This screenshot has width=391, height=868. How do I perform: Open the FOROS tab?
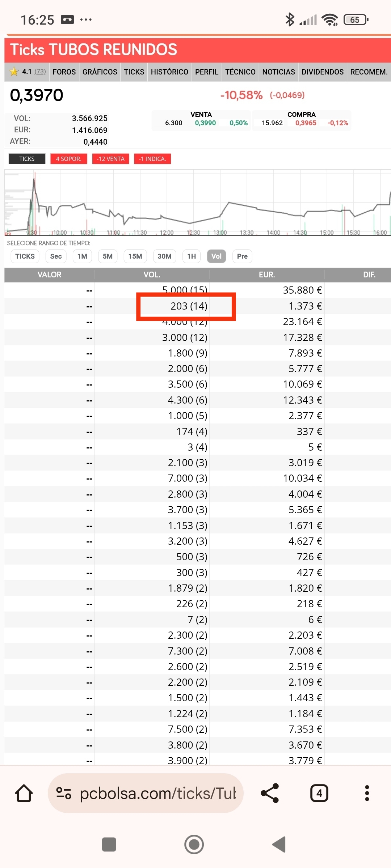tap(64, 72)
